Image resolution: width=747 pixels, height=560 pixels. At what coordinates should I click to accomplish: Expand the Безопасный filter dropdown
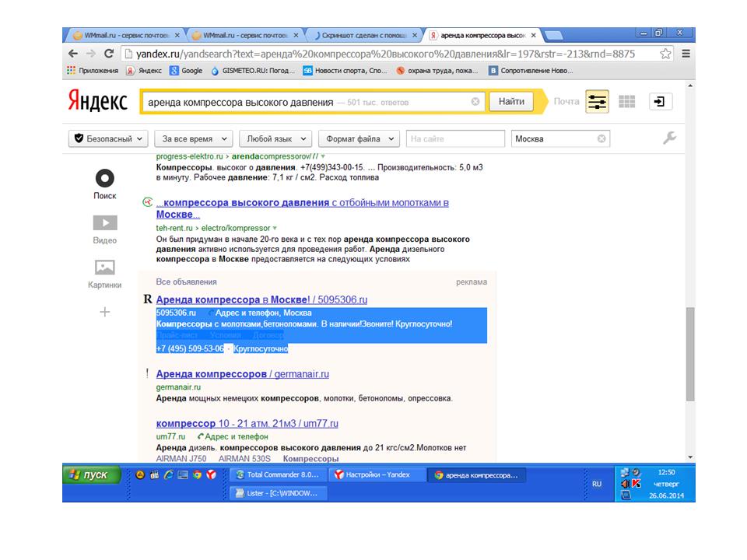(108, 138)
